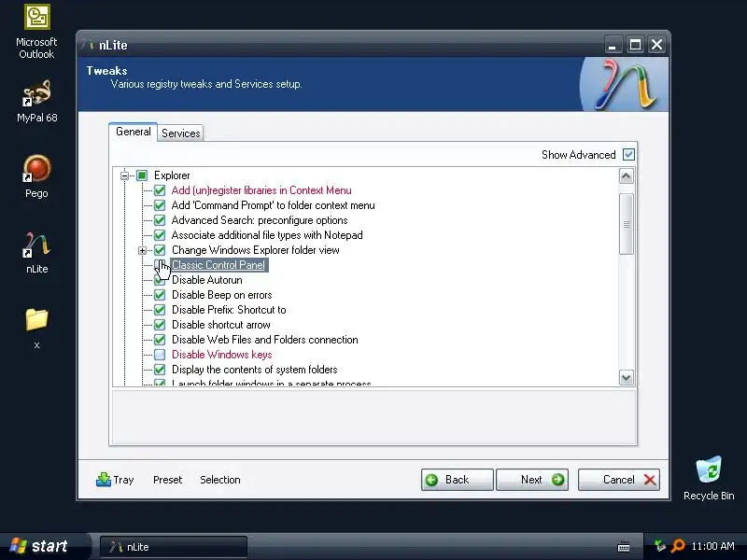Select Disable Autorun text label
The height and width of the screenshot is (560, 747).
[x=206, y=280]
